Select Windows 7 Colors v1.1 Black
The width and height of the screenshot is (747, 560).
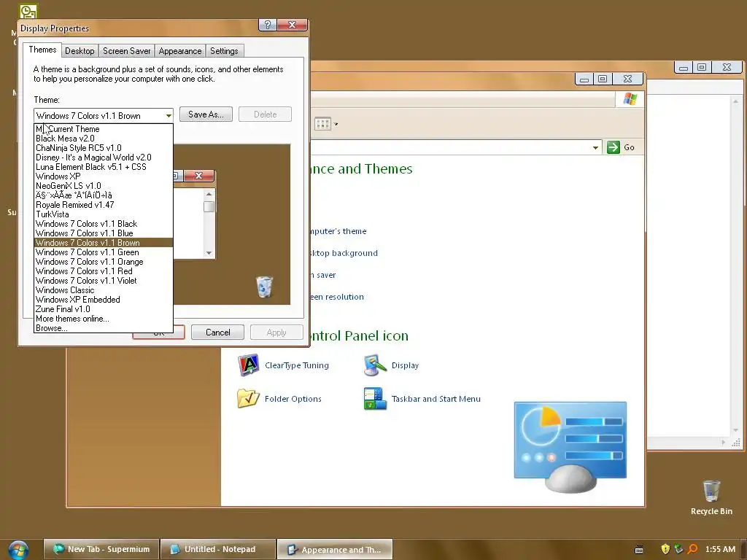(x=104, y=224)
